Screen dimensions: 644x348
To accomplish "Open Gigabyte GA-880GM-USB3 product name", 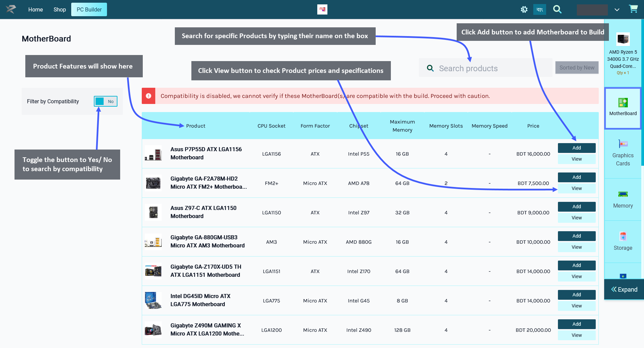I will tap(207, 241).
